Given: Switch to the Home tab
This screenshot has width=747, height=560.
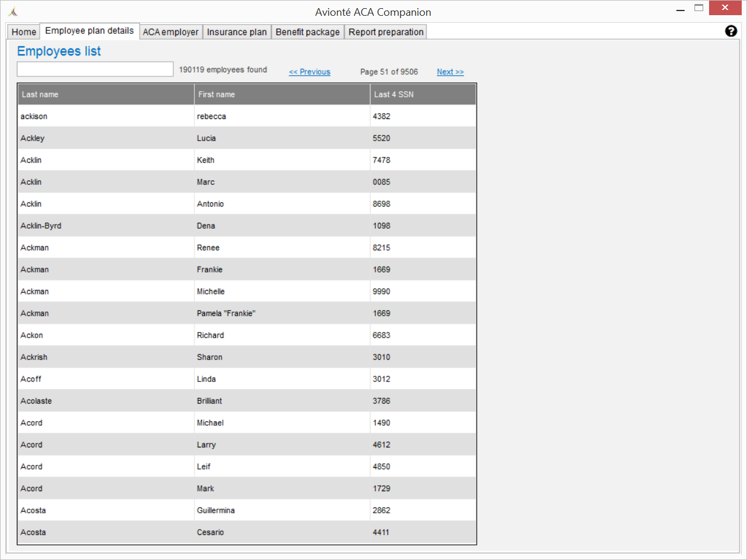Looking at the screenshot, I should (24, 32).
